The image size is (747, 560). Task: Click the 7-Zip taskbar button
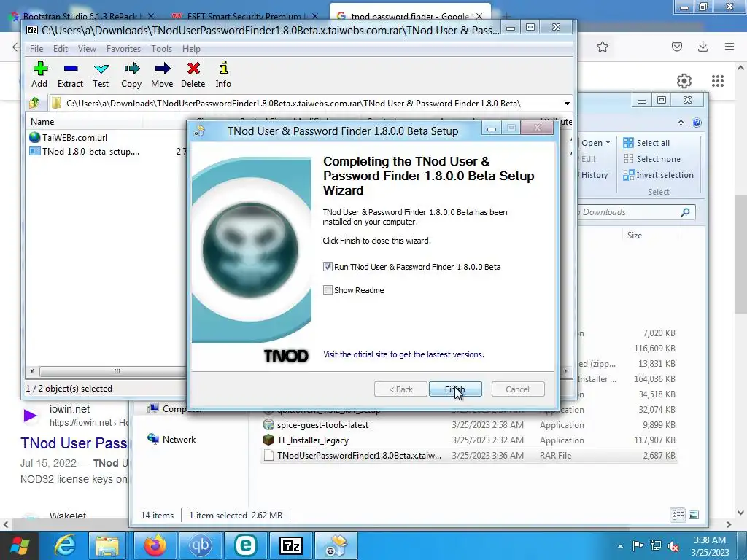tap(290, 545)
